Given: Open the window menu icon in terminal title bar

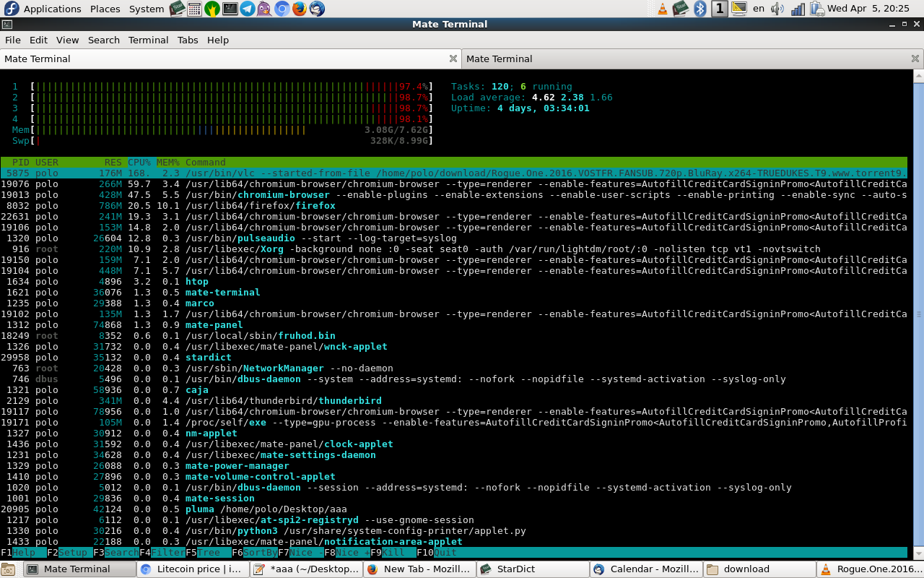Looking at the screenshot, I should (6, 24).
